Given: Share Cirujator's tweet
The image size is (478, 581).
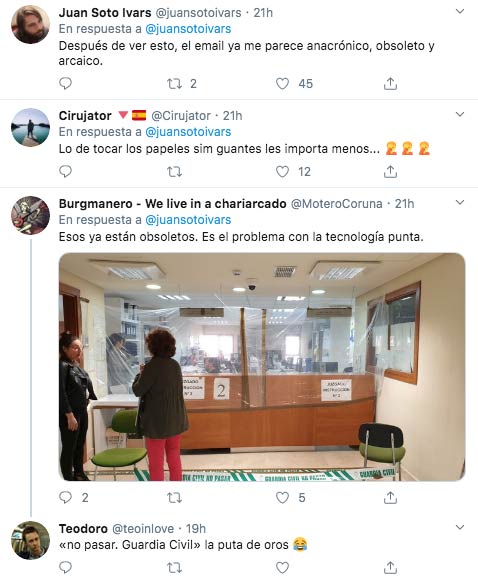Looking at the screenshot, I should tap(390, 172).
